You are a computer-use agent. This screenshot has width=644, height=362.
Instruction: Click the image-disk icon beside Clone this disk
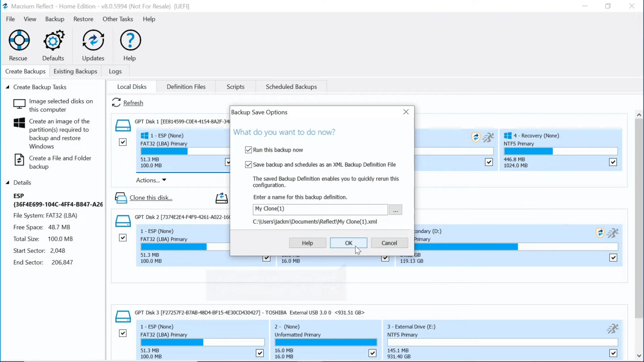click(221, 197)
